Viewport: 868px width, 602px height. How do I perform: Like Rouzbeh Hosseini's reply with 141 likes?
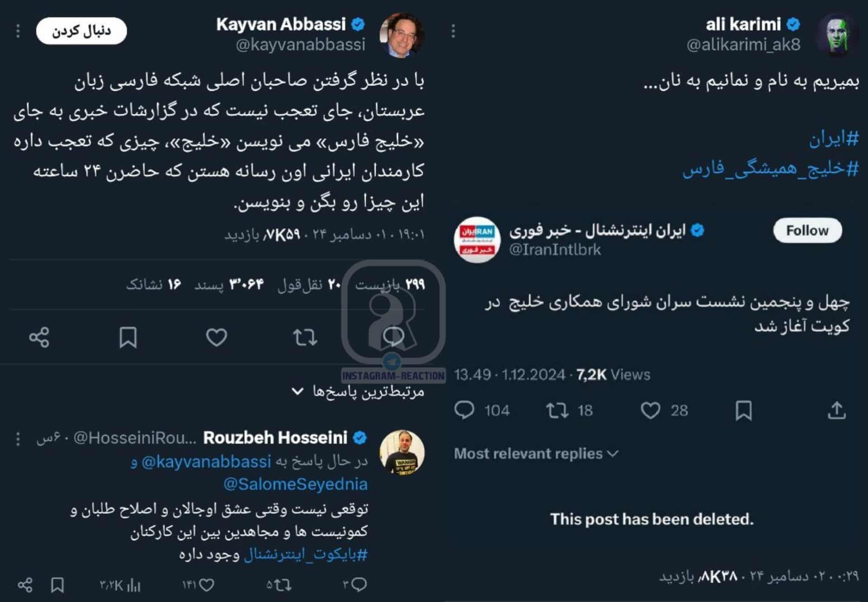tap(207, 585)
